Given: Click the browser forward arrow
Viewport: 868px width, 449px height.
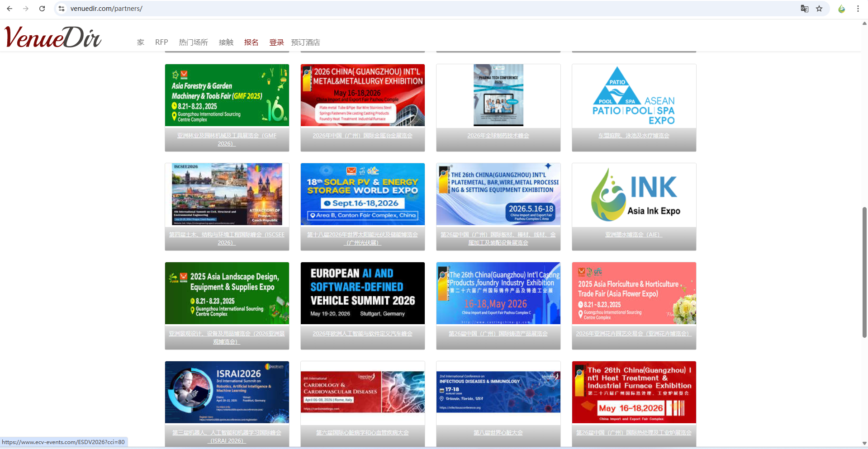Looking at the screenshot, I should tap(26, 9).
